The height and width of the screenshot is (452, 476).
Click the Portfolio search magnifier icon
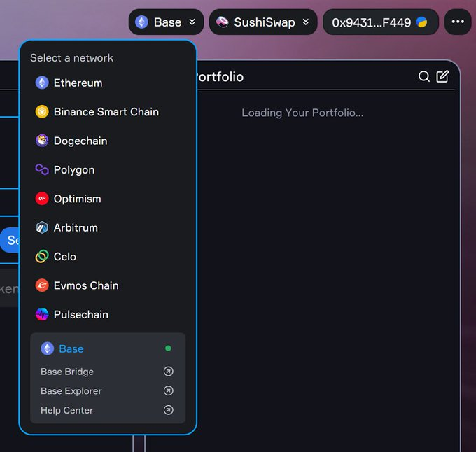tap(424, 77)
